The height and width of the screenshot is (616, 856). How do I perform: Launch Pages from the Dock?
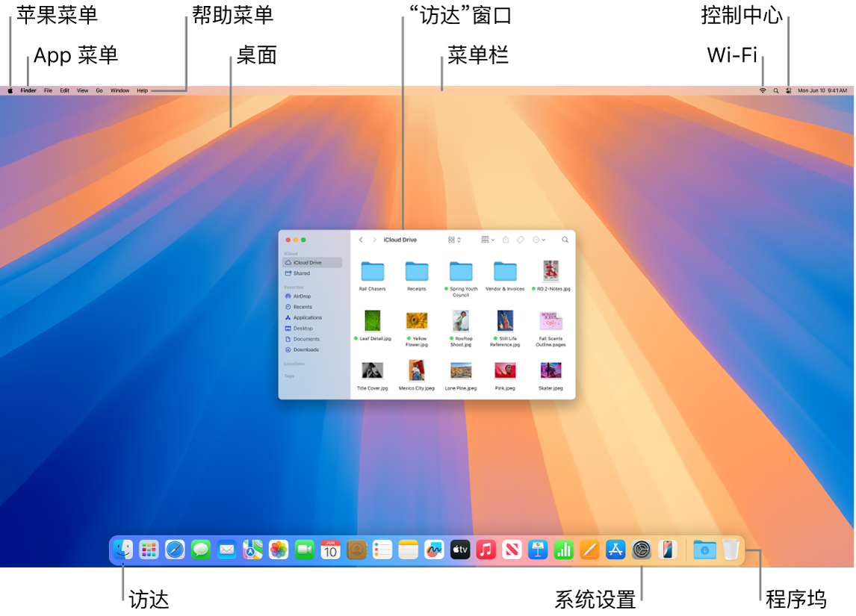[x=589, y=550]
